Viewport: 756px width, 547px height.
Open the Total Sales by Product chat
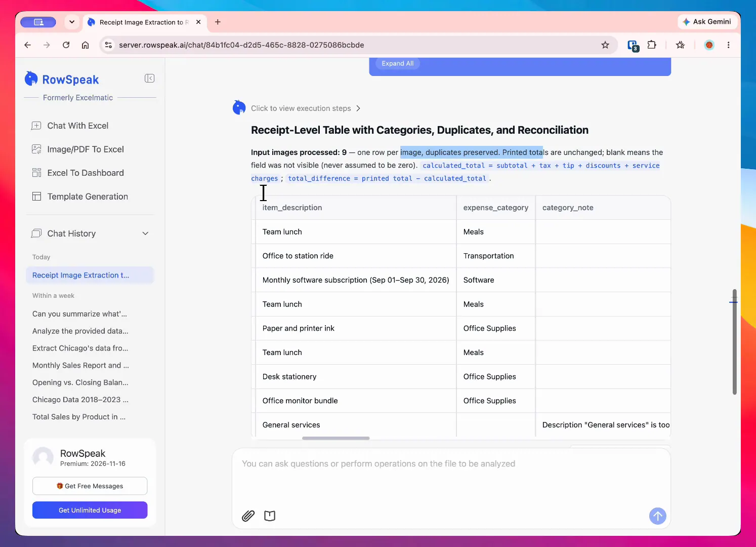coord(79,417)
